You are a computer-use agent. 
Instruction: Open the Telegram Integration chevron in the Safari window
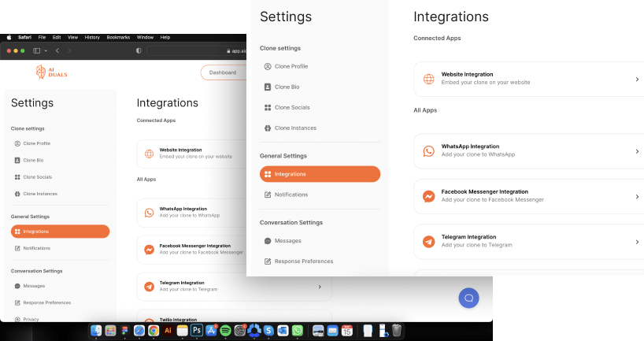point(320,287)
